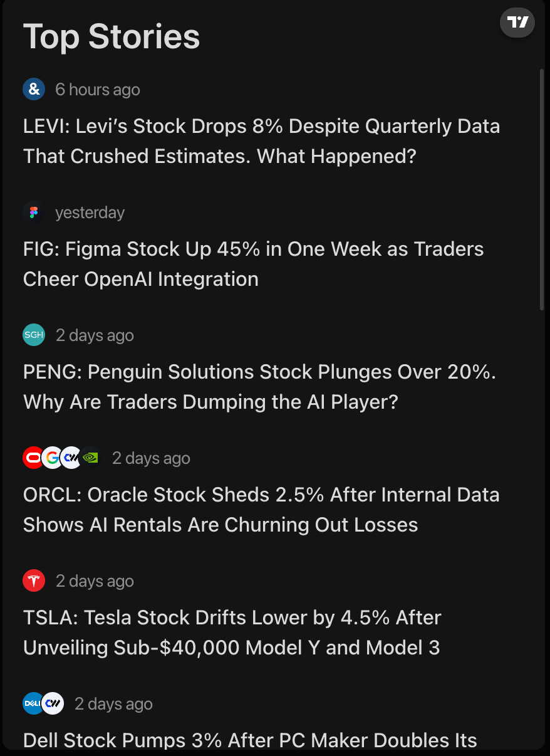Click the Top Stories heading
Image resolution: width=550 pixels, height=756 pixels.
[x=112, y=36]
